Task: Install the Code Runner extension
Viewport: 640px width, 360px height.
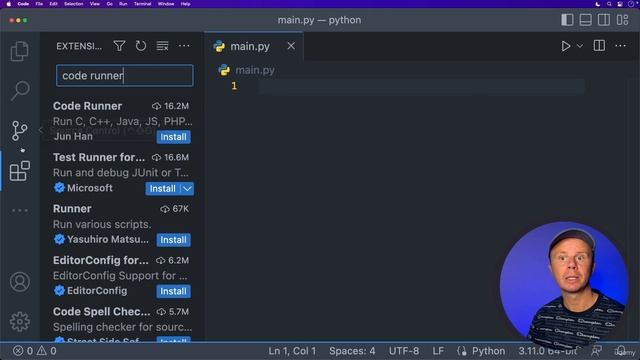Action: 173,137
